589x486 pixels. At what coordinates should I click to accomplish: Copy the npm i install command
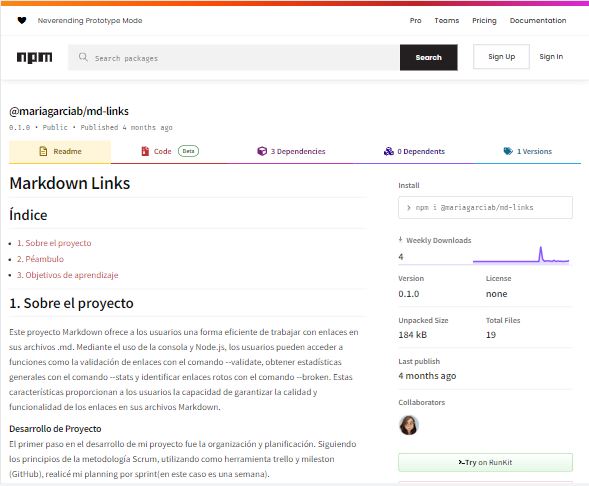(485, 207)
